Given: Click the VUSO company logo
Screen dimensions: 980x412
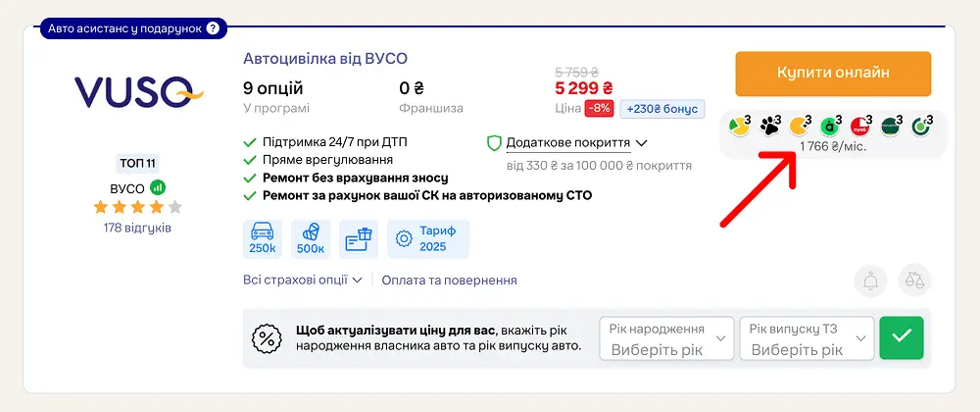Looking at the screenshot, I should click(x=139, y=92).
